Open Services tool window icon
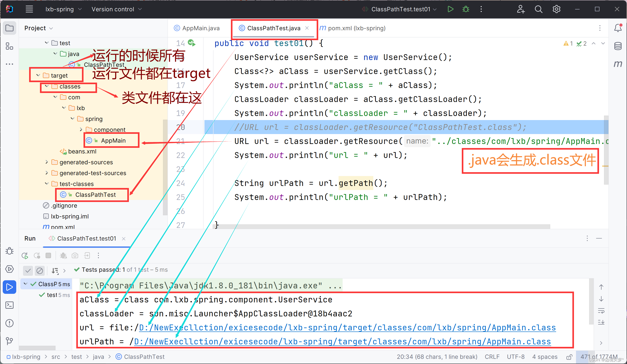627x364 pixels. click(9, 269)
